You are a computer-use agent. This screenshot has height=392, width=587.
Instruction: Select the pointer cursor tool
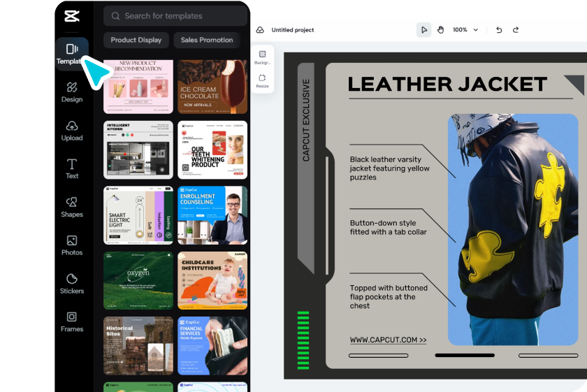coord(423,30)
